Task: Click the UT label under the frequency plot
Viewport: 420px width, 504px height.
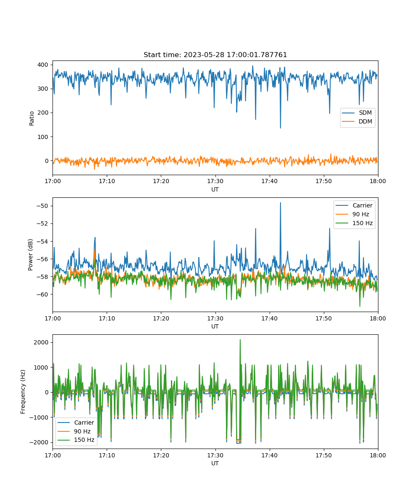Action: pyautogui.click(x=215, y=463)
